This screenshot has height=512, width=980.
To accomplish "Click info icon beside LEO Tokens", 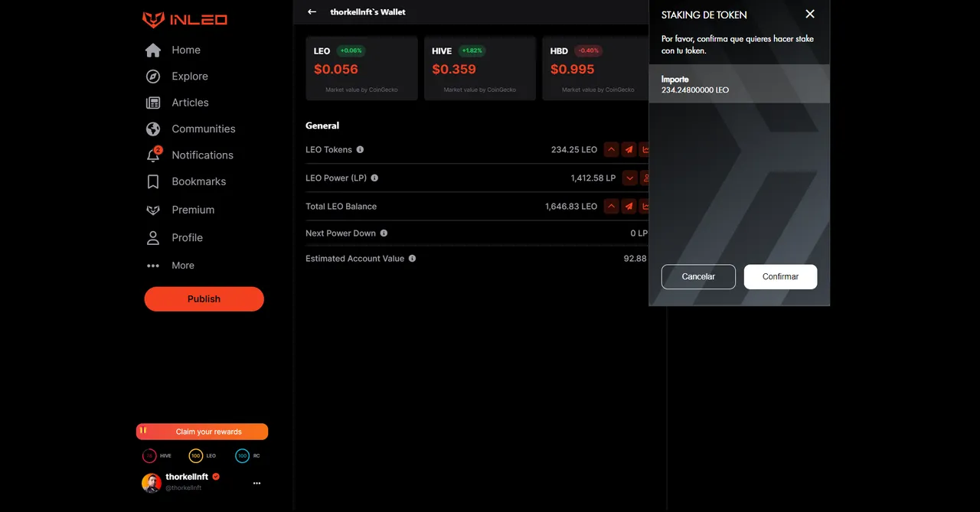I will click(x=360, y=150).
